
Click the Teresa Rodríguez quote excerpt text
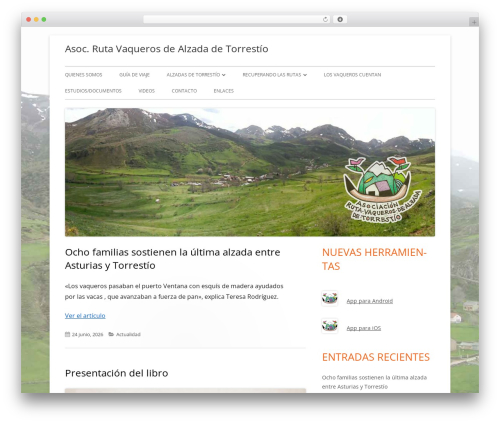coord(174,291)
